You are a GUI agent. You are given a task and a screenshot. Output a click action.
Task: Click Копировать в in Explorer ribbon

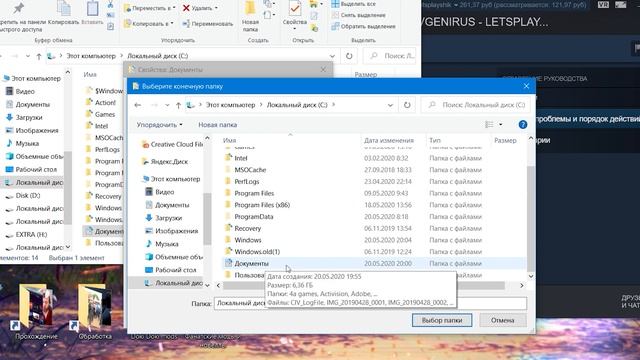coord(149,24)
